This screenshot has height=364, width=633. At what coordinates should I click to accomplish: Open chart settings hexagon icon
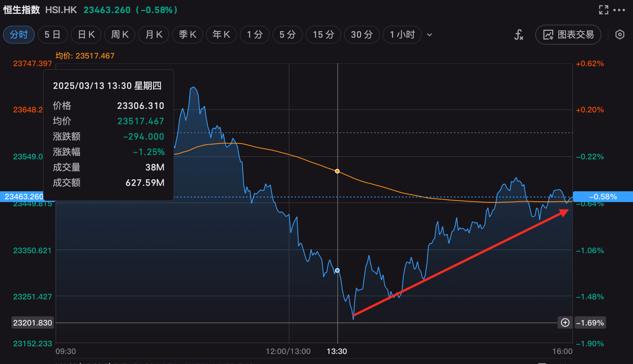(x=620, y=35)
